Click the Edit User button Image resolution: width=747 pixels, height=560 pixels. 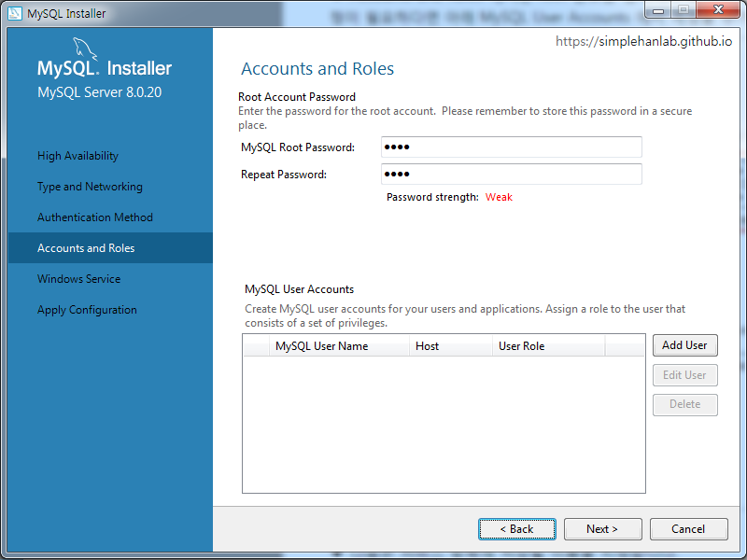pos(684,375)
